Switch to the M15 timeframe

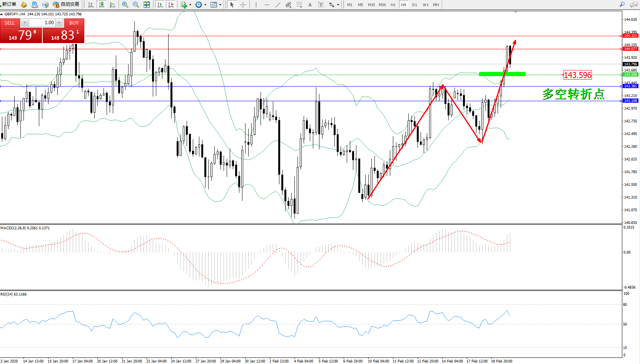371,5
